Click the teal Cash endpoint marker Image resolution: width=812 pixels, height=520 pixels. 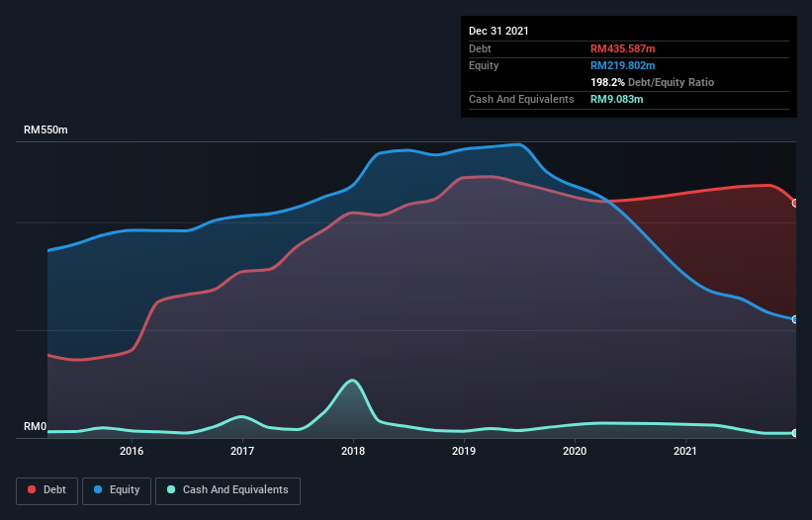point(795,433)
